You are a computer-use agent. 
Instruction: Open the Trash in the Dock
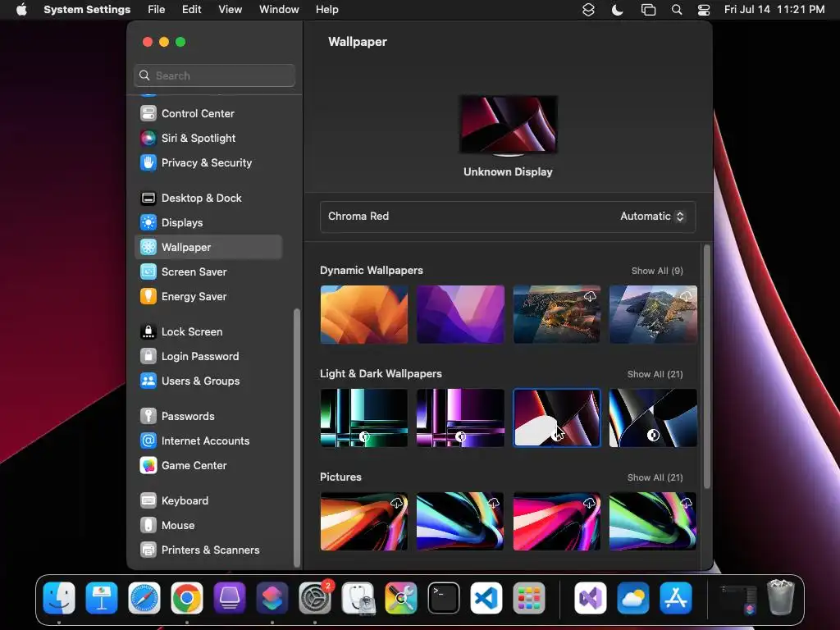click(x=781, y=598)
